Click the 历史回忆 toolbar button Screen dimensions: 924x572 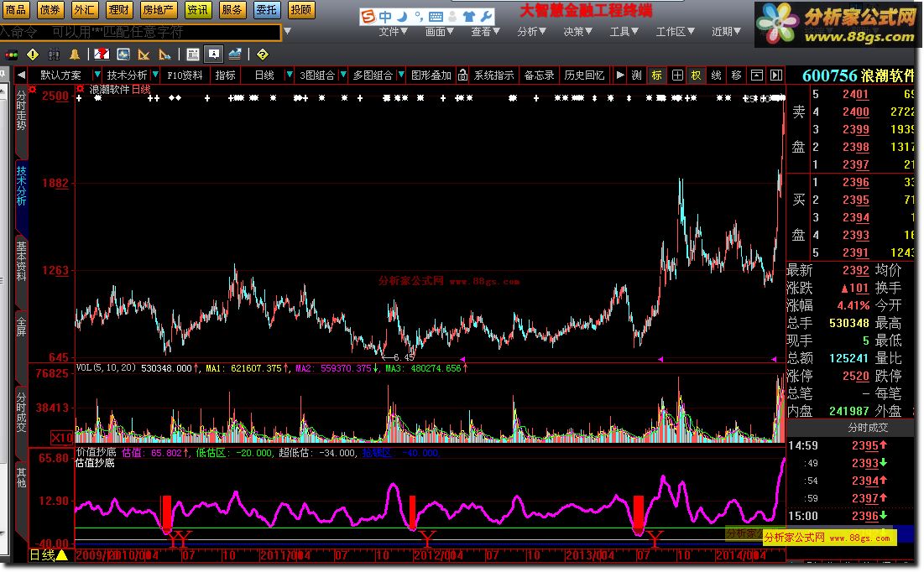pos(584,75)
